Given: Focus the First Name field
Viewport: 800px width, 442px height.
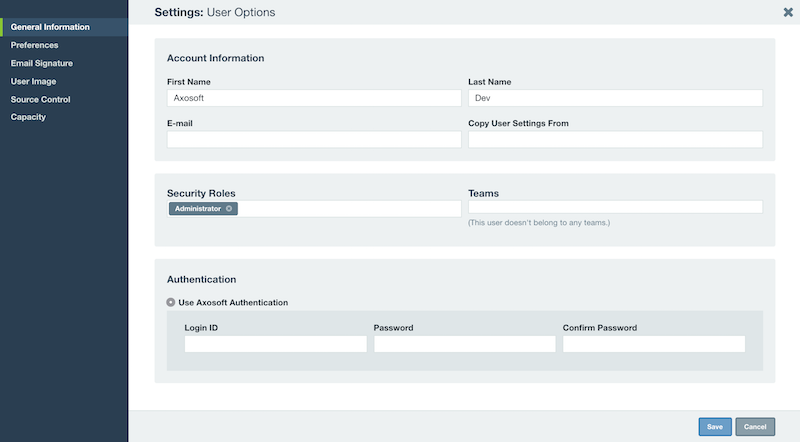Looking at the screenshot, I should click(x=314, y=98).
